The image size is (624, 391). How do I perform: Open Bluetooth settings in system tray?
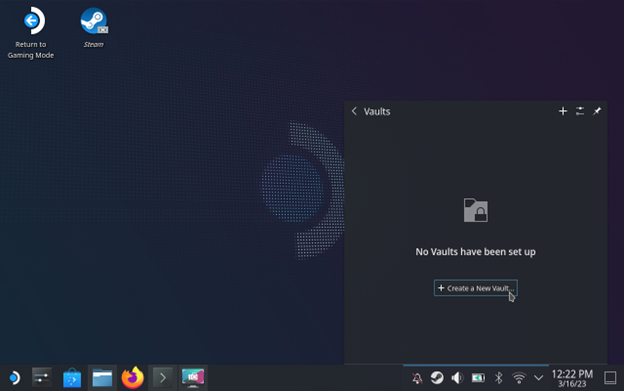[x=498, y=377]
